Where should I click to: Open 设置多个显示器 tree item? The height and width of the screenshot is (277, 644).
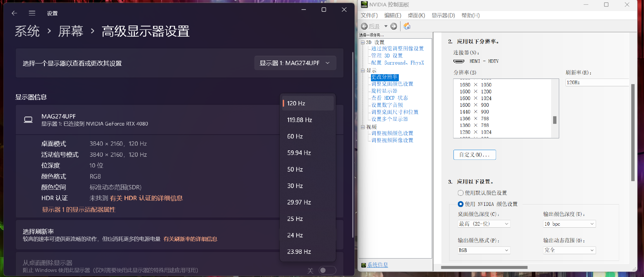pos(389,119)
